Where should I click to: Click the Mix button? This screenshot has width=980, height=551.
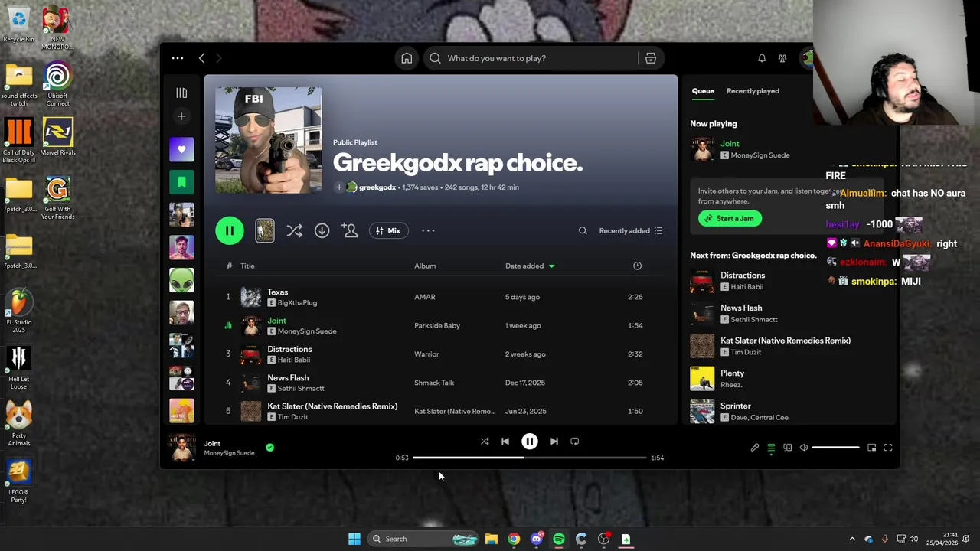pos(388,230)
